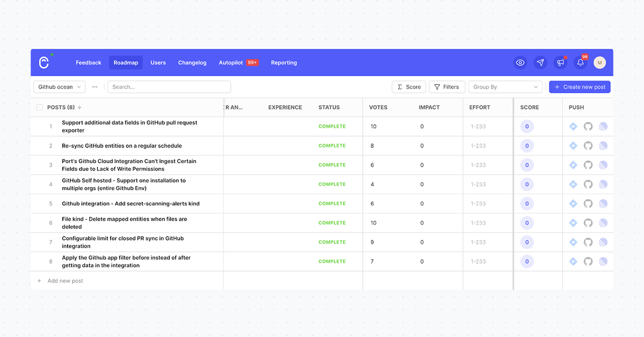
Task: Click COMPLETE status of "Support additional data fields" post
Action: point(332,127)
